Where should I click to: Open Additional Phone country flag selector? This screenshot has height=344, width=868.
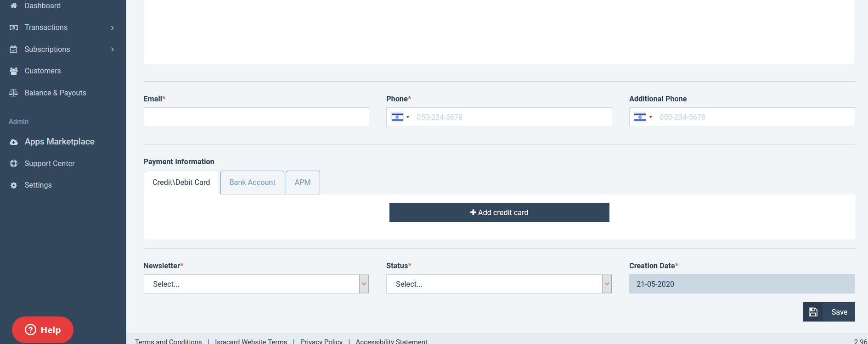tap(643, 117)
